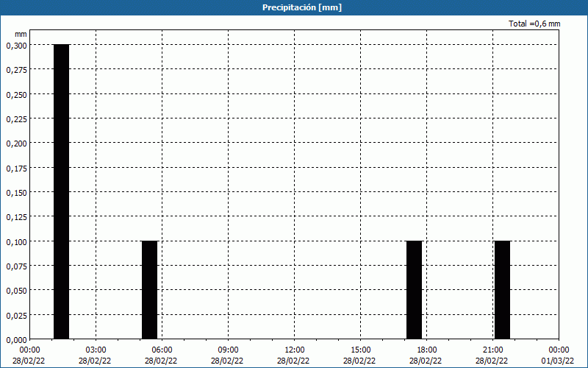Image resolution: width=588 pixels, height=368 pixels.
Task: Click the Total =0,6 mm label
Action: pos(534,24)
